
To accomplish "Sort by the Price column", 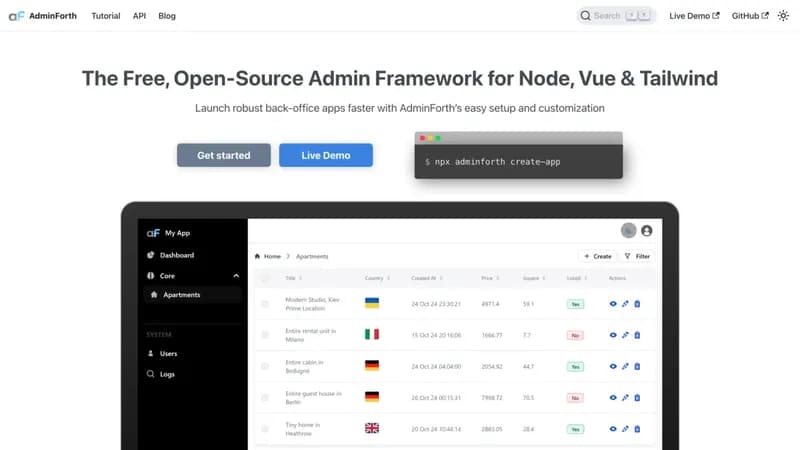I will [x=490, y=278].
